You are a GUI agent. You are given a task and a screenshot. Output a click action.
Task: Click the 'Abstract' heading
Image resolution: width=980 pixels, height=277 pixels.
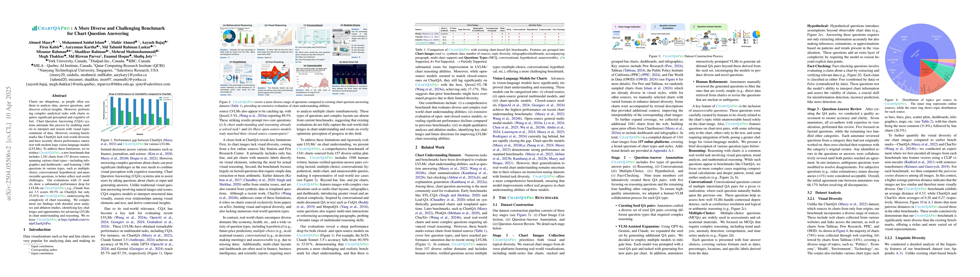(x=59, y=96)
